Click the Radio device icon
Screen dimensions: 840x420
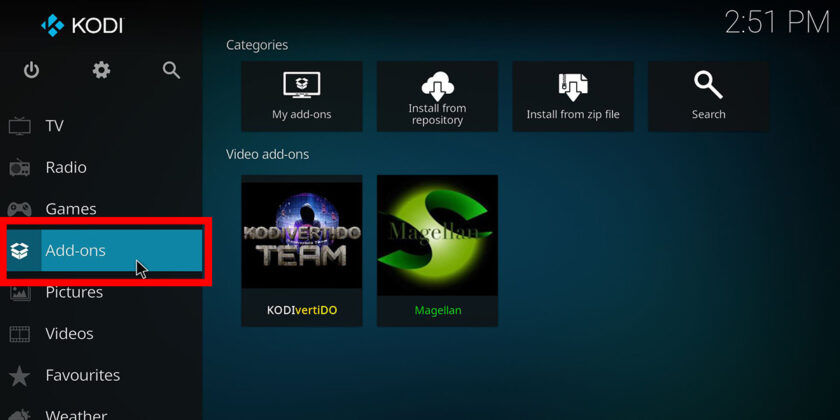pyautogui.click(x=20, y=167)
